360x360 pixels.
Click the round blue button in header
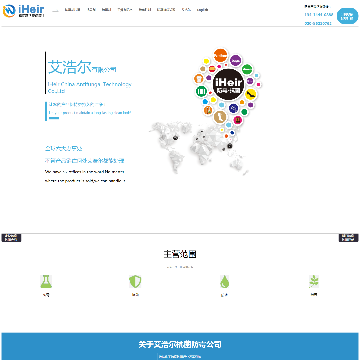tap(347, 16)
